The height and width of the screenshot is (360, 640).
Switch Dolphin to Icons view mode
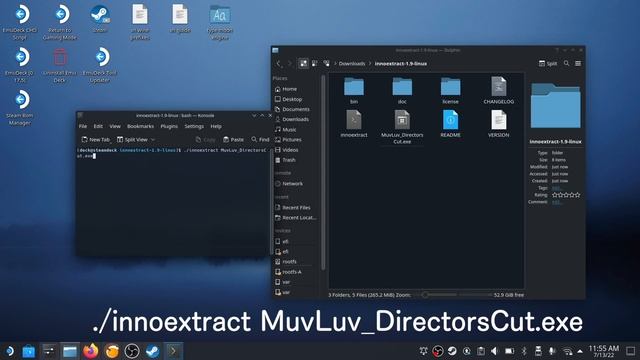[x=303, y=63]
